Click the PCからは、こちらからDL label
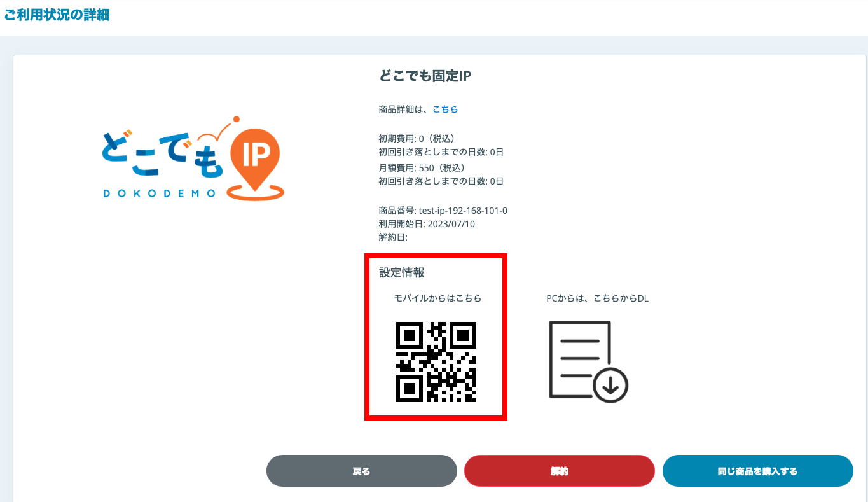 [598, 298]
